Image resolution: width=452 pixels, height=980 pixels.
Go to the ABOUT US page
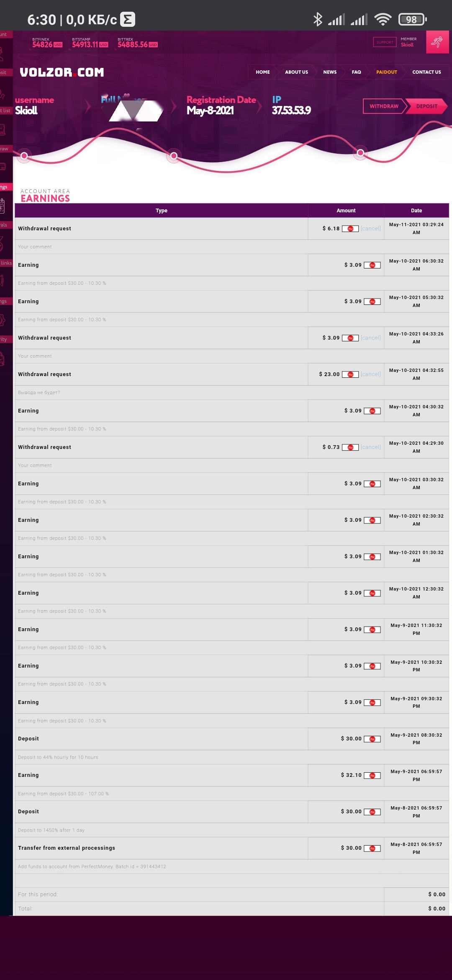[x=296, y=72]
